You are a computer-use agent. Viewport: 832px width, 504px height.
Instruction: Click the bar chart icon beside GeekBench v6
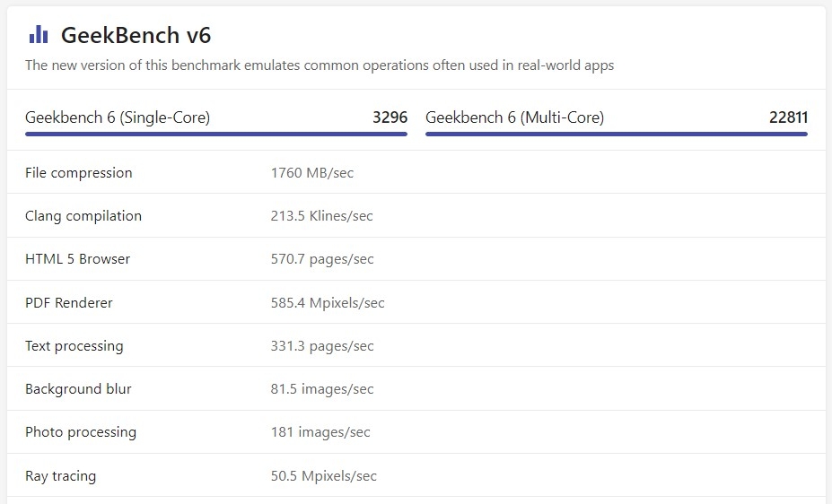point(39,34)
